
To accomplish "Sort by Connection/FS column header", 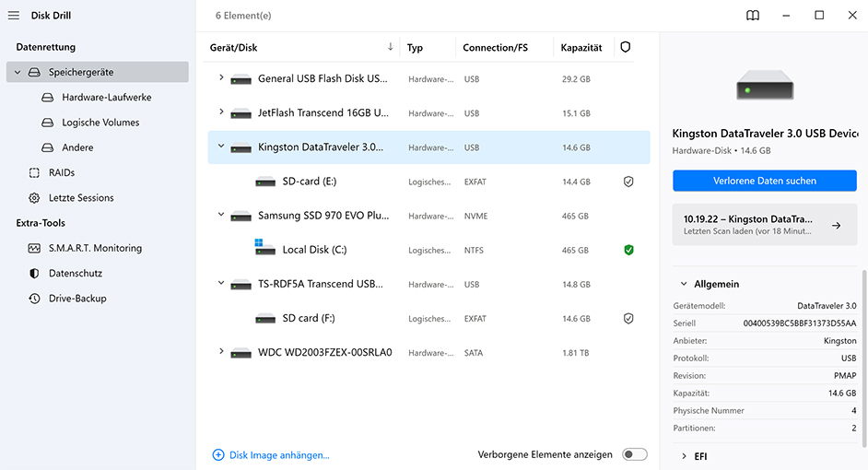I will 495,48.
